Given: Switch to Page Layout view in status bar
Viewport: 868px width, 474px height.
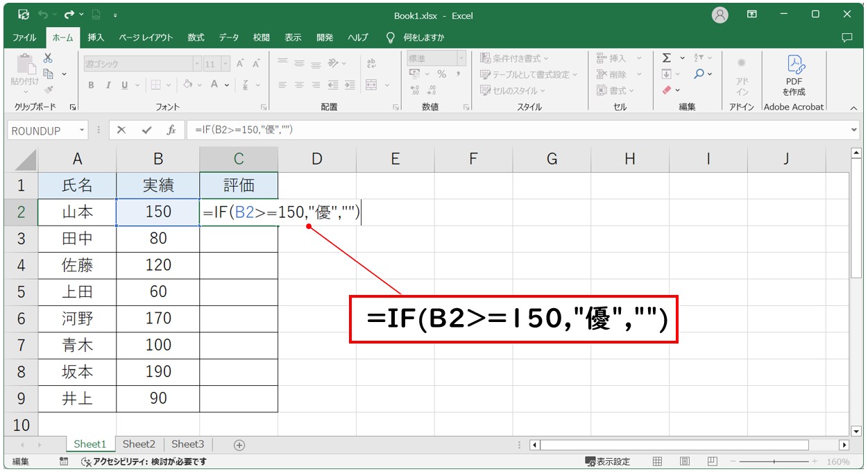Looking at the screenshot, I should 685,462.
